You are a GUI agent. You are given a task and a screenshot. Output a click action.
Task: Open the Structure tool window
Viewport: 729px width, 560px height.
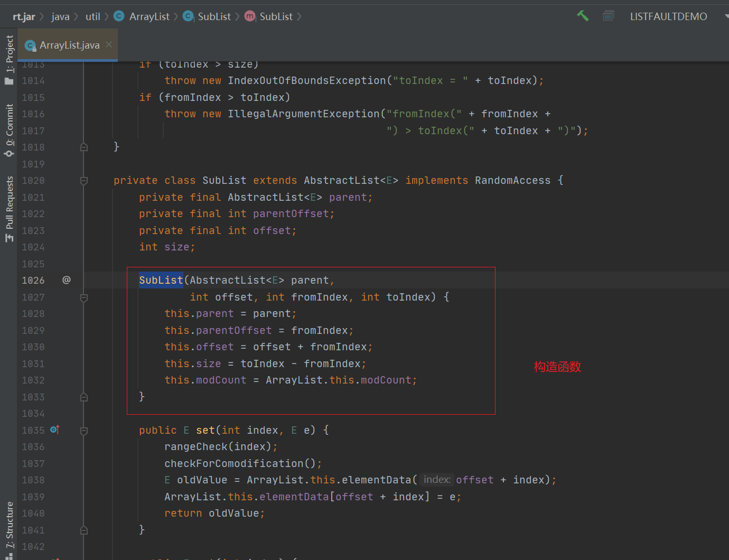coord(9,529)
